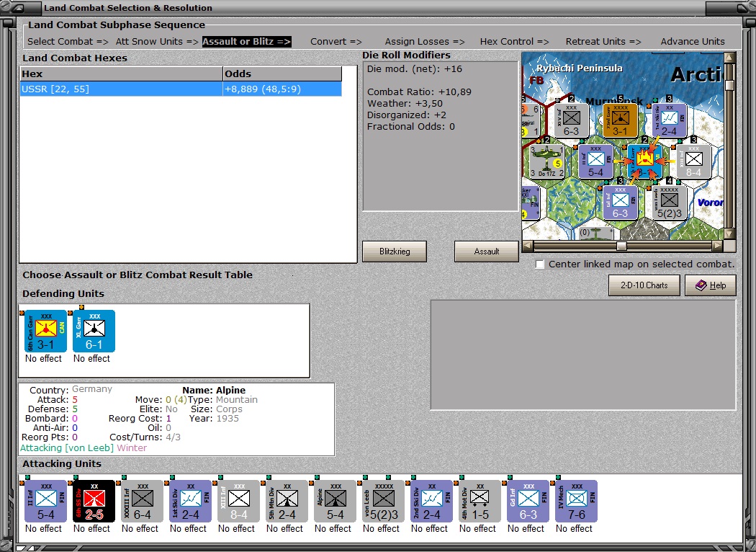Select the 6th Can Garr 3-1 defending unit
The height and width of the screenshot is (552, 756).
tap(46, 331)
